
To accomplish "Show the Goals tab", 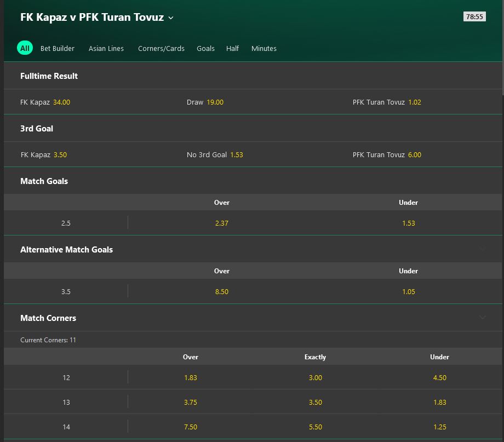I will pos(205,49).
